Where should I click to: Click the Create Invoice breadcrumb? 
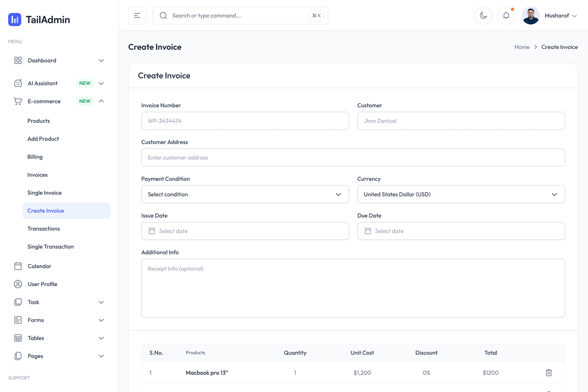tap(559, 47)
